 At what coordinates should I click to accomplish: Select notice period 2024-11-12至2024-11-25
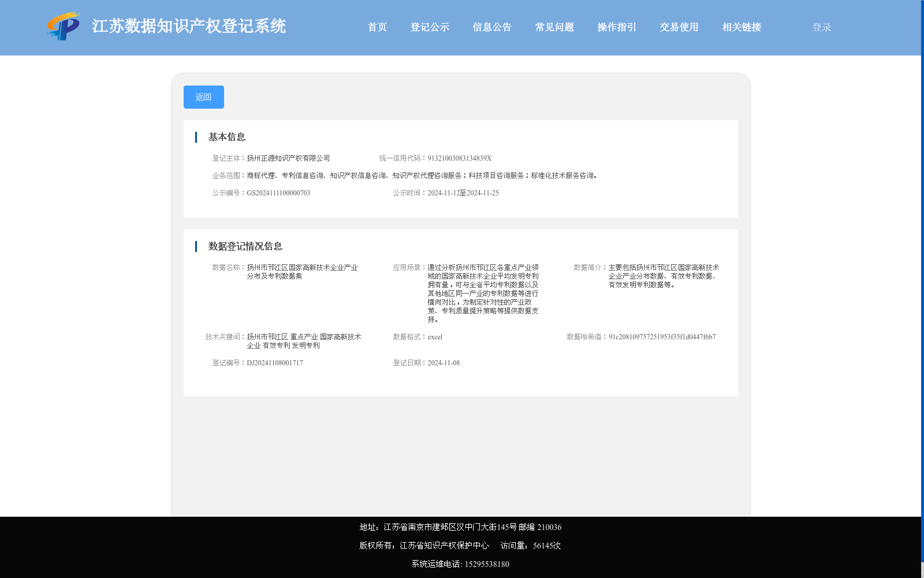click(463, 193)
